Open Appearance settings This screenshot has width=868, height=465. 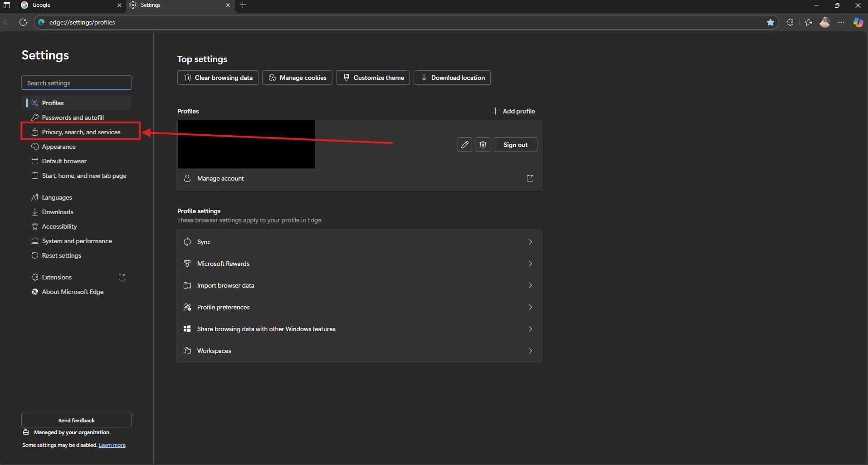76,147
